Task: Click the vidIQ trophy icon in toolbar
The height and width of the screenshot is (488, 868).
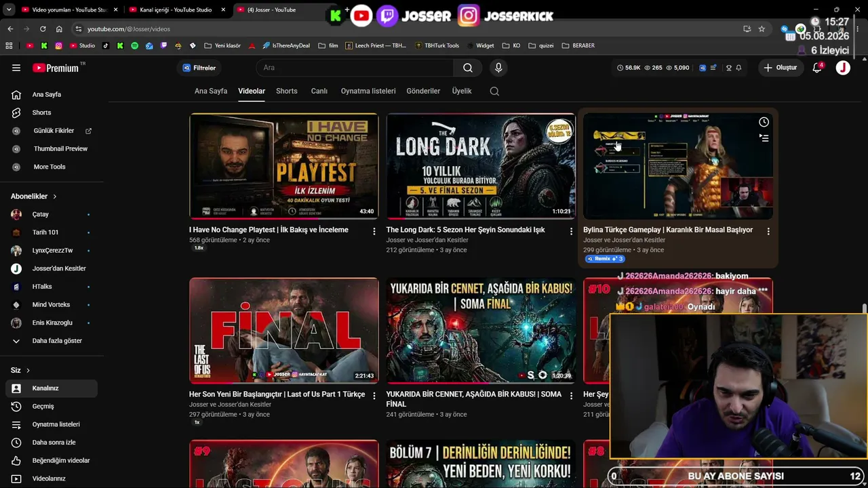Action: point(729,68)
